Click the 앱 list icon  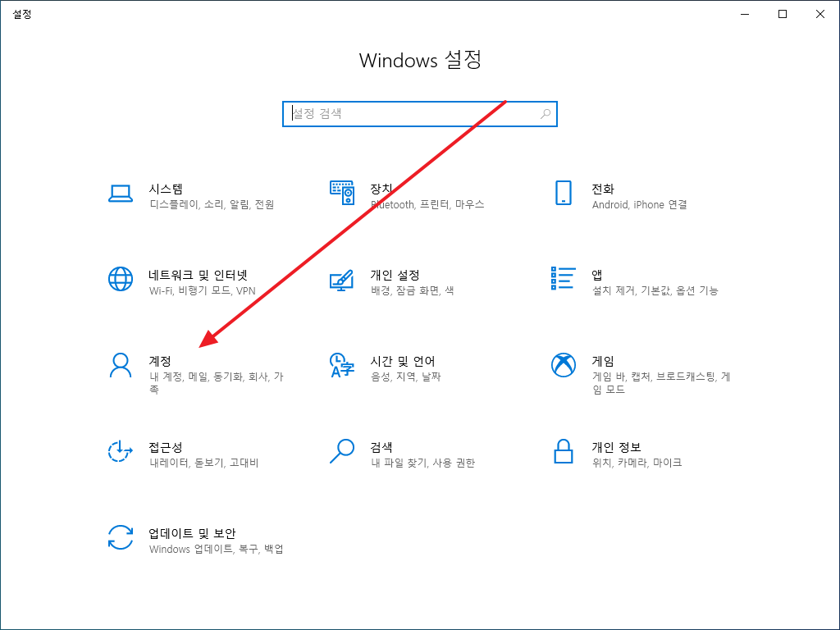click(x=563, y=279)
